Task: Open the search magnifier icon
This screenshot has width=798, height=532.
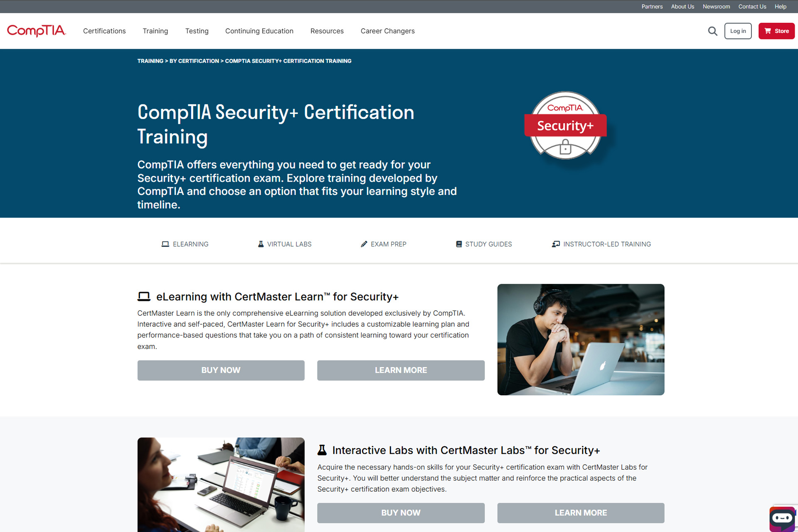Action: click(712, 31)
